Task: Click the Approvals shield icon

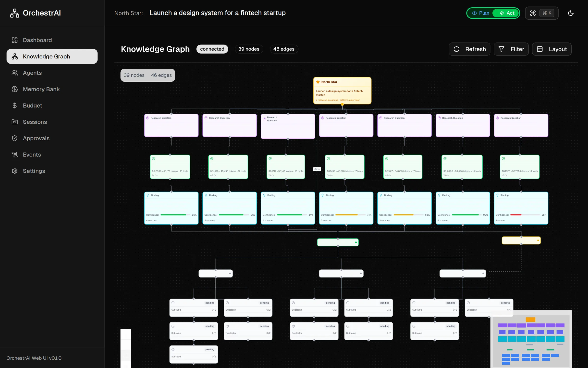Action: [15, 138]
